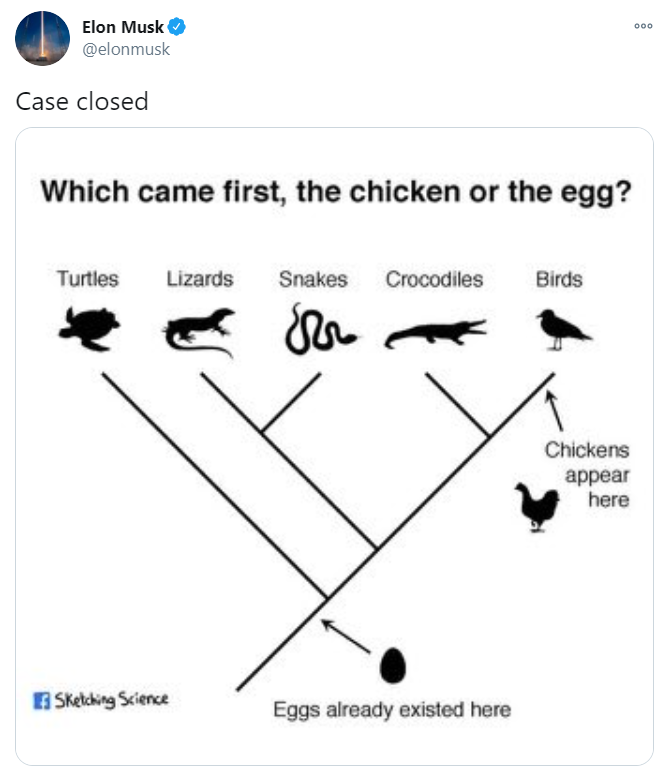Click the "Chickens appear here" label

[587, 474]
